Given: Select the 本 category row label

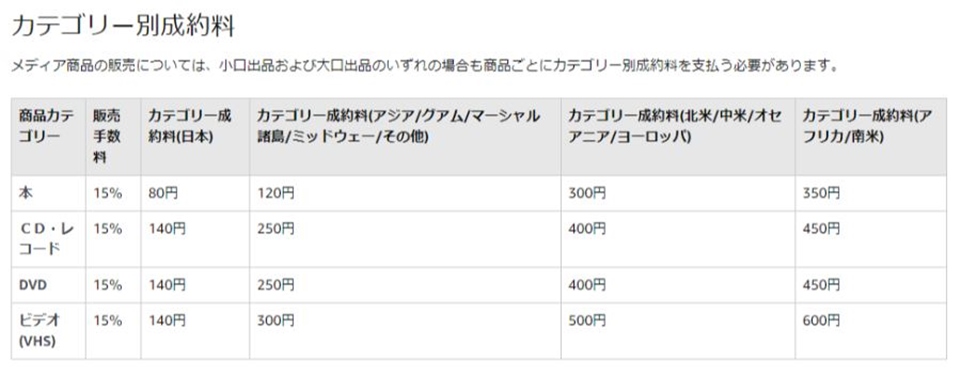Looking at the screenshot, I should pyautogui.click(x=26, y=194).
